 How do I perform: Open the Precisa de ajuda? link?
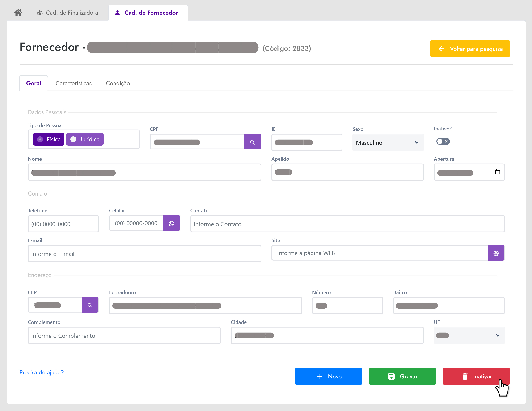tap(42, 372)
